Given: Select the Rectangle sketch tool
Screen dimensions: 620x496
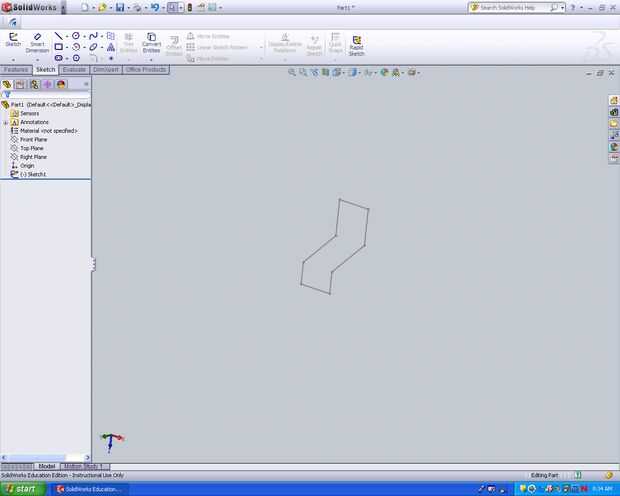Looking at the screenshot, I should pos(59,47).
